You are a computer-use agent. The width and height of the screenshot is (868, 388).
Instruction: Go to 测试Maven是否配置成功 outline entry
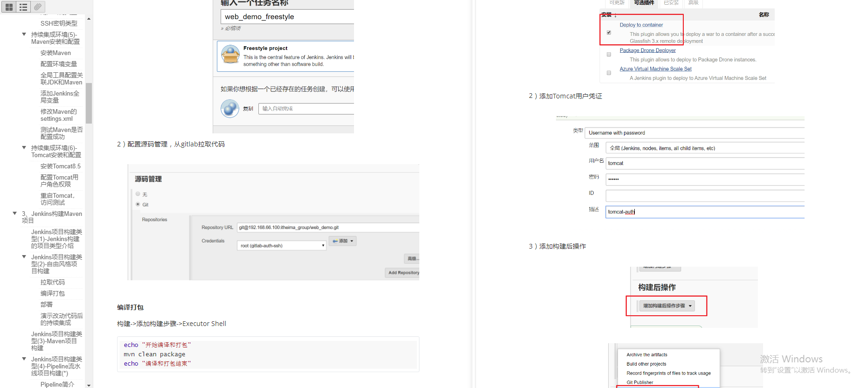62,133
